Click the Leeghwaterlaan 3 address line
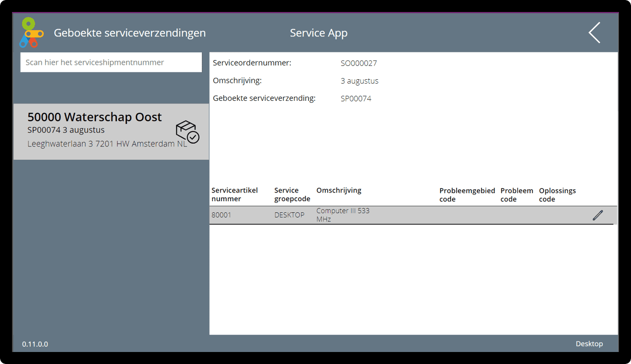631x364 pixels. [x=107, y=144]
